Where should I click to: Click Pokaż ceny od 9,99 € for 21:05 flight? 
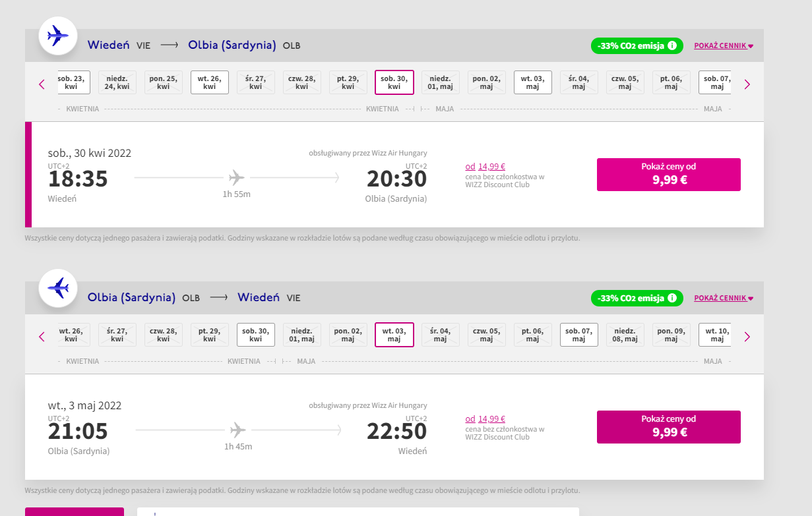click(669, 427)
